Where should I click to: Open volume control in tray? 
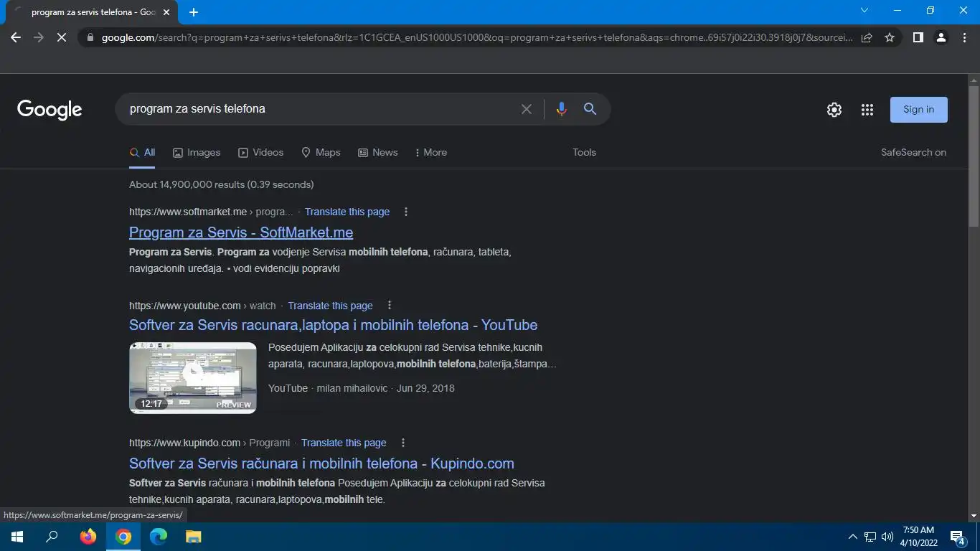[887, 537]
